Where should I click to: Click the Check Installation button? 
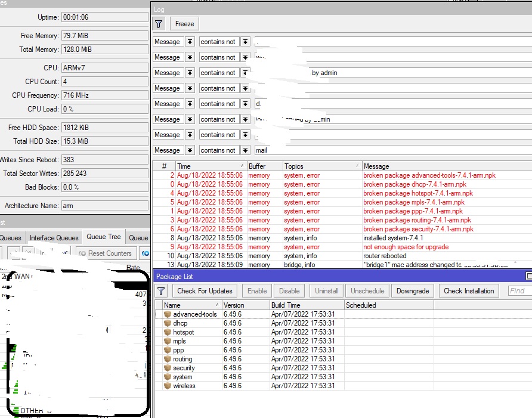tap(469, 291)
